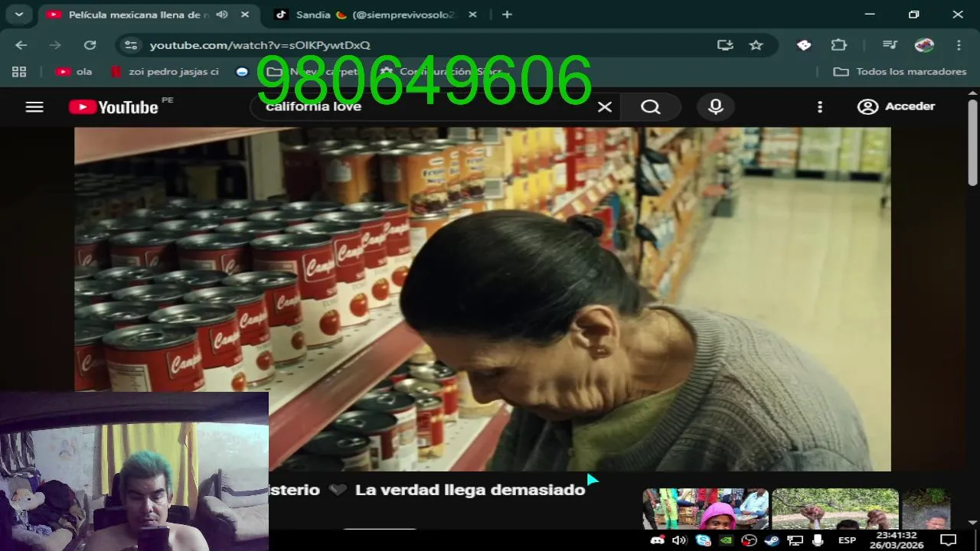Open the blue round bookmark icon
The height and width of the screenshot is (551, 980).
click(242, 72)
